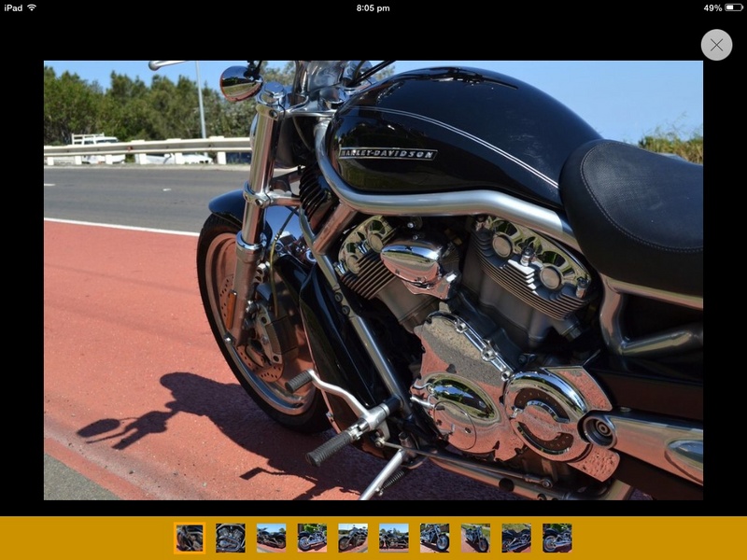Image resolution: width=747 pixels, height=560 pixels.
Task: Close the photo viewer with the X button
Action: [x=716, y=45]
